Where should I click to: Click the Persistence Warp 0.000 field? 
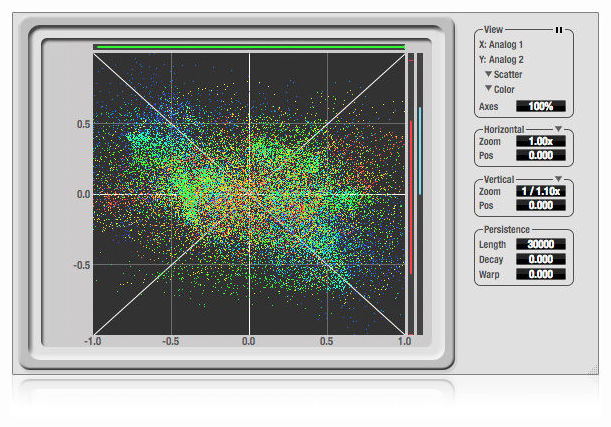click(x=541, y=274)
